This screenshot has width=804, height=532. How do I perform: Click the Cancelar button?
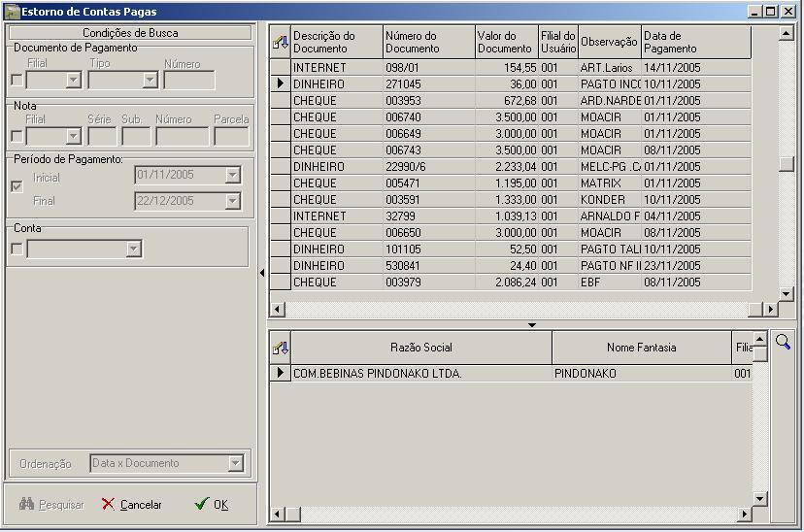pos(132,504)
